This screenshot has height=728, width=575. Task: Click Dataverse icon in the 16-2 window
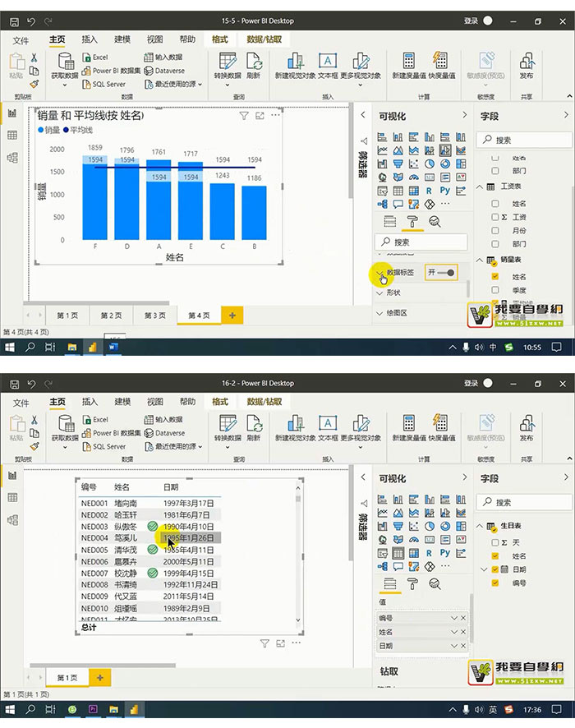click(149, 433)
